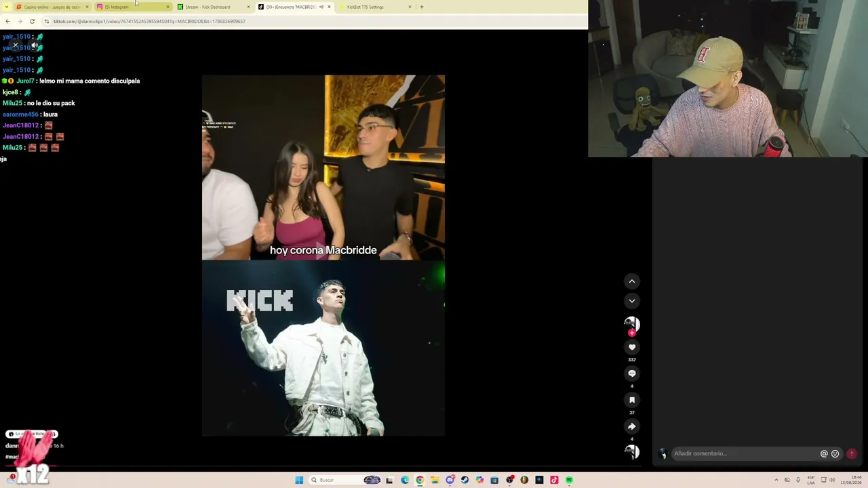Open File Explorer from the taskbar
Image resolution: width=868 pixels, height=488 pixels.
[435, 480]
